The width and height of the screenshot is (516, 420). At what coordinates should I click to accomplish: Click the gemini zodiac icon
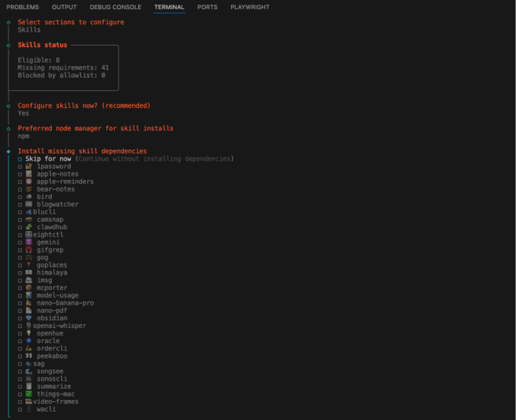coord(30,242)
